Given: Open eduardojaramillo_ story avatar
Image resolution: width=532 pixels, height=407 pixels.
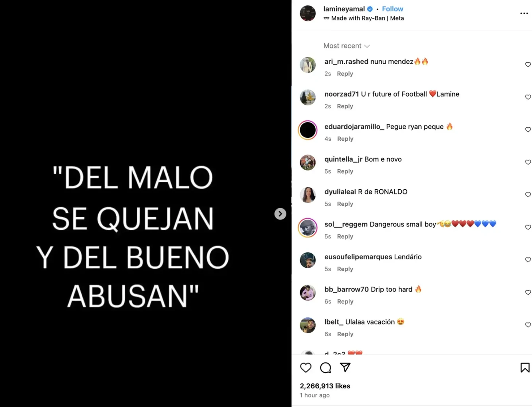Looking at the screenshot, I should pyautogui.click(x=308, y=130).
